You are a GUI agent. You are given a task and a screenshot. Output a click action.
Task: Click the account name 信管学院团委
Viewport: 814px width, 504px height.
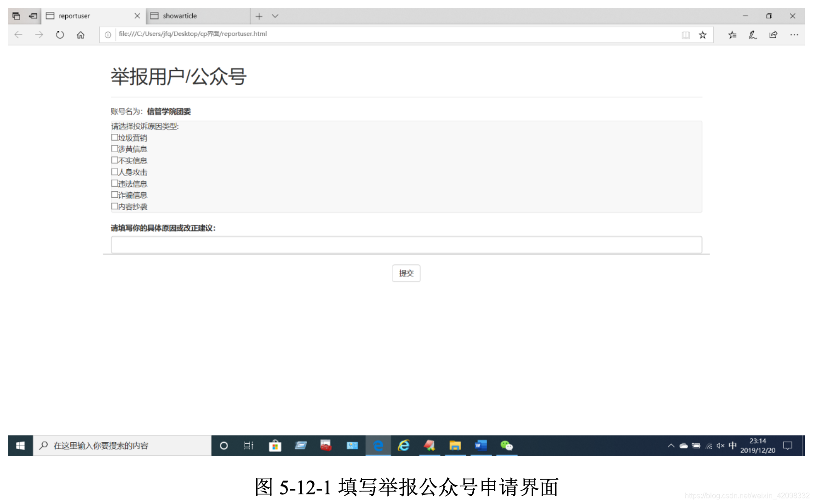pos(169,111)
